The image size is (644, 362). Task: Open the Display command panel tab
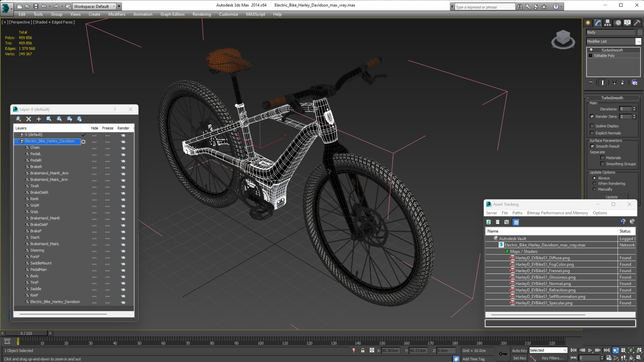pos(627,23)
